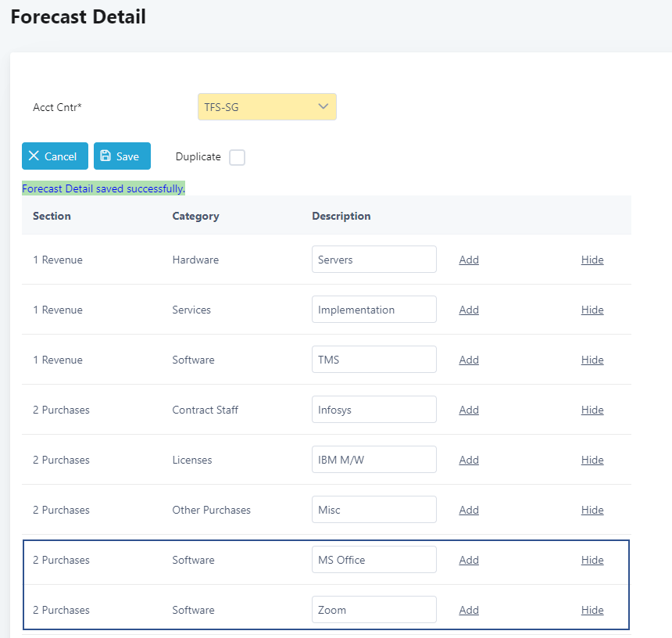The width and height of the screenshot is (672, 638).
Task: Hide the Implementation services row
Action: (x=592, y=310)
